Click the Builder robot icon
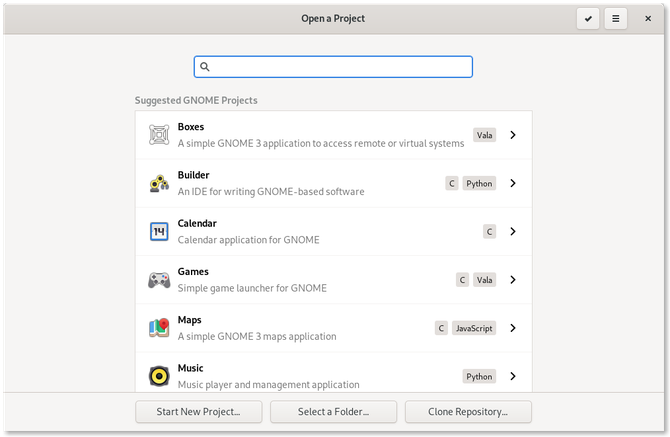 point(159,183)
